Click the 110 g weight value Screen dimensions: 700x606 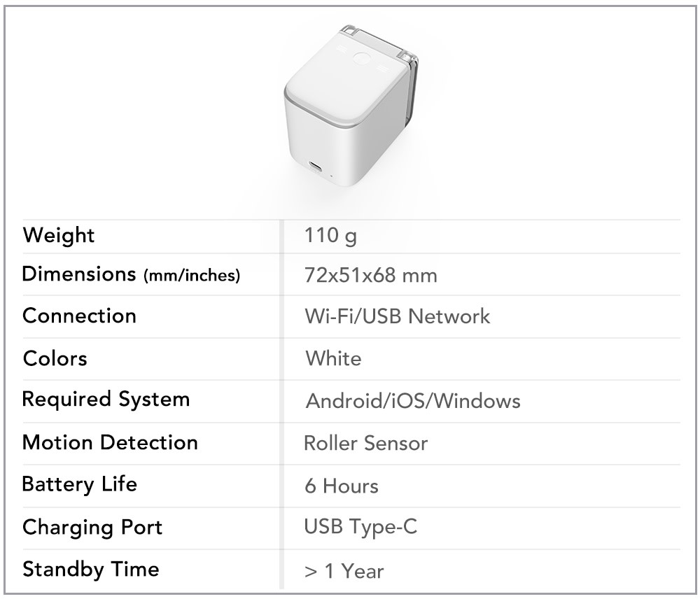pos(330,236)
